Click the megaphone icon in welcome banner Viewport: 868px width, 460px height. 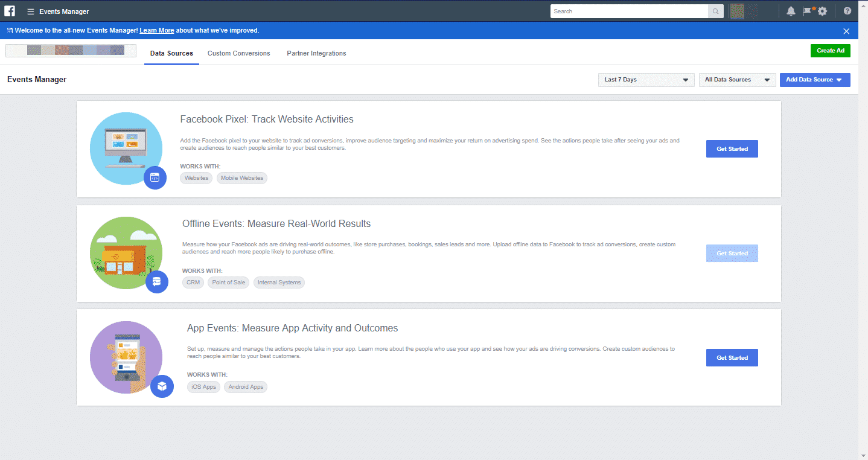10,30
